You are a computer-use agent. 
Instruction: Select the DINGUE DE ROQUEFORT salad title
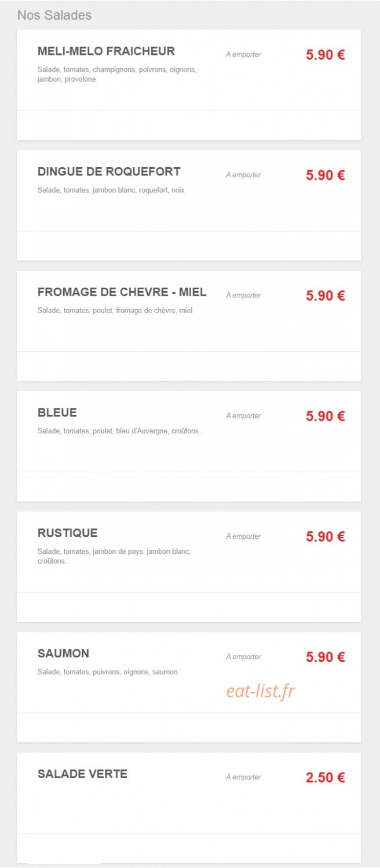(109, 171)
